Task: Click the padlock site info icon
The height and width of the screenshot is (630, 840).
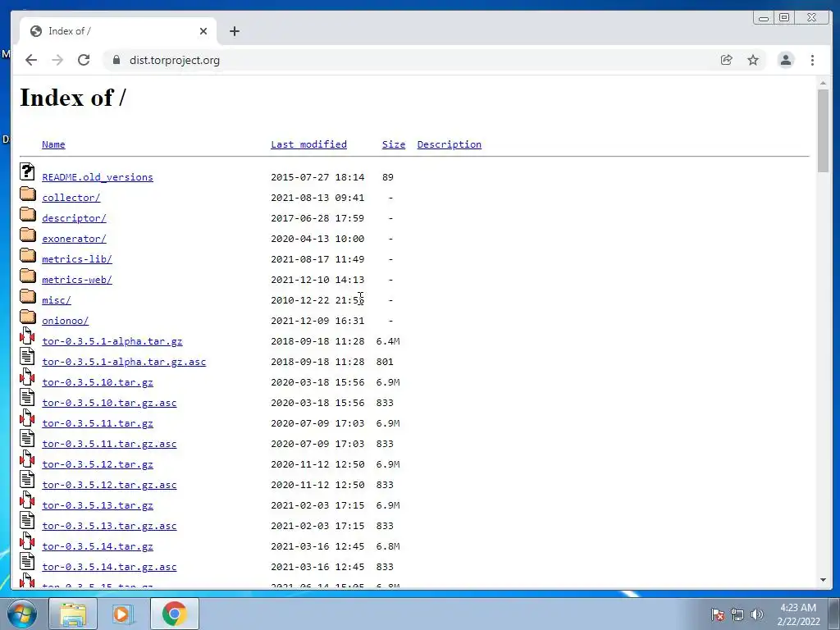Action: pyautogui.click(x=116, y=60)
